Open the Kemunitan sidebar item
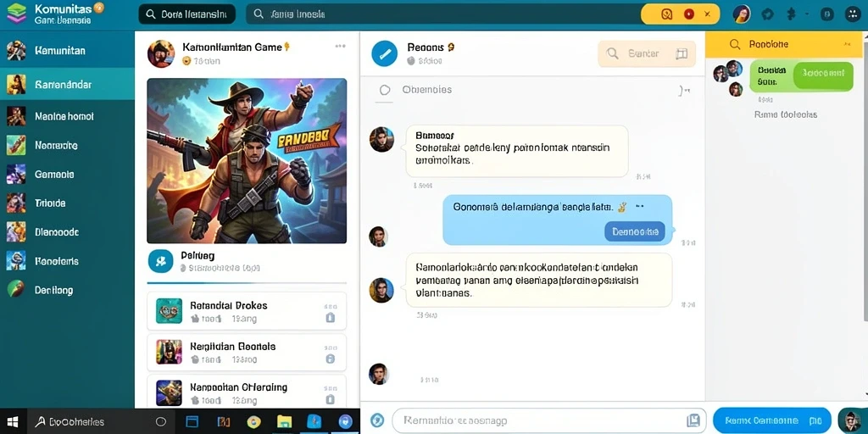The image size is (868, 434). pyautogui.click(x=67, y=50)
